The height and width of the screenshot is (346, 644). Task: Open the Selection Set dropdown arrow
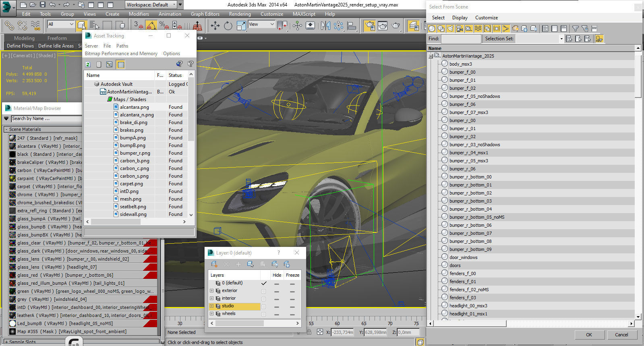click(x=561, y=39)
